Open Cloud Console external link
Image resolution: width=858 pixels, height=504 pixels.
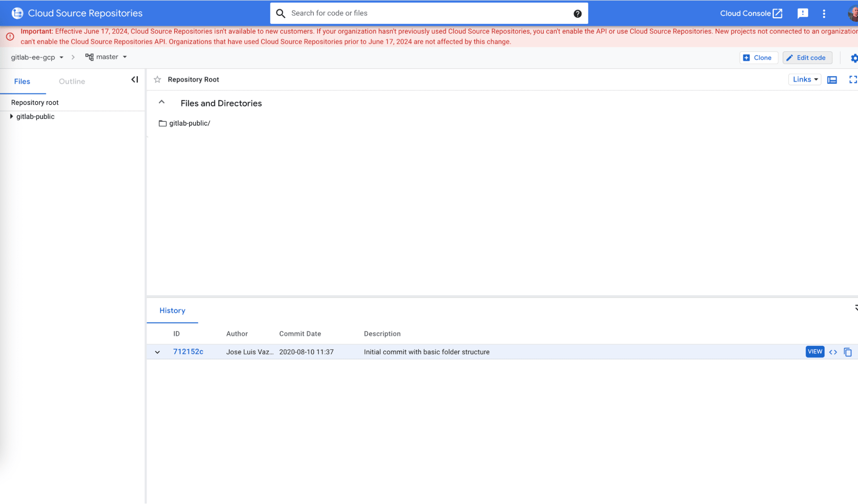point(751,13)
